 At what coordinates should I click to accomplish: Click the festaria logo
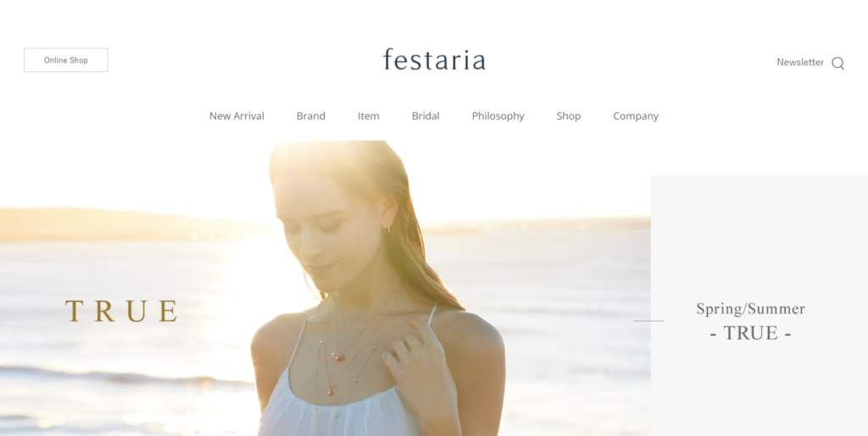click(x=434, y=60)
